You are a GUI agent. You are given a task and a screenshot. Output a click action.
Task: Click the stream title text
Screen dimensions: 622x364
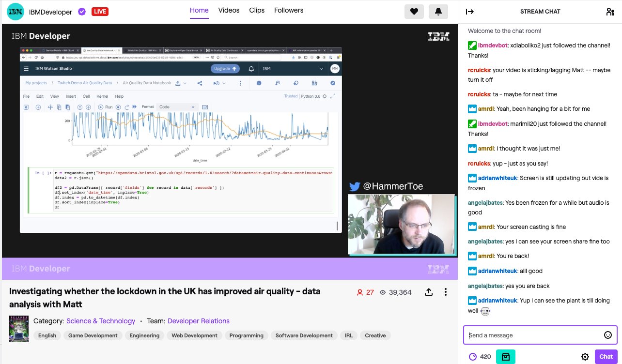pos(165,298)
